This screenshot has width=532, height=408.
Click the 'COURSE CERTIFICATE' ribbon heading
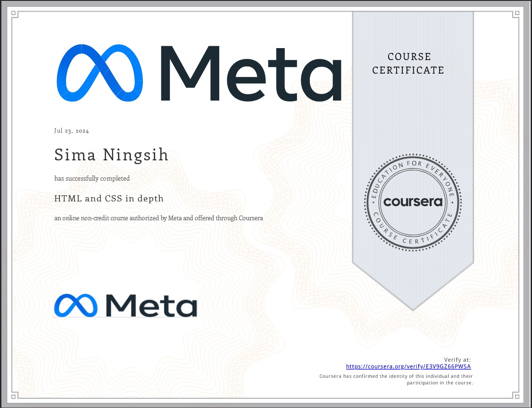[x=408, y=64]
